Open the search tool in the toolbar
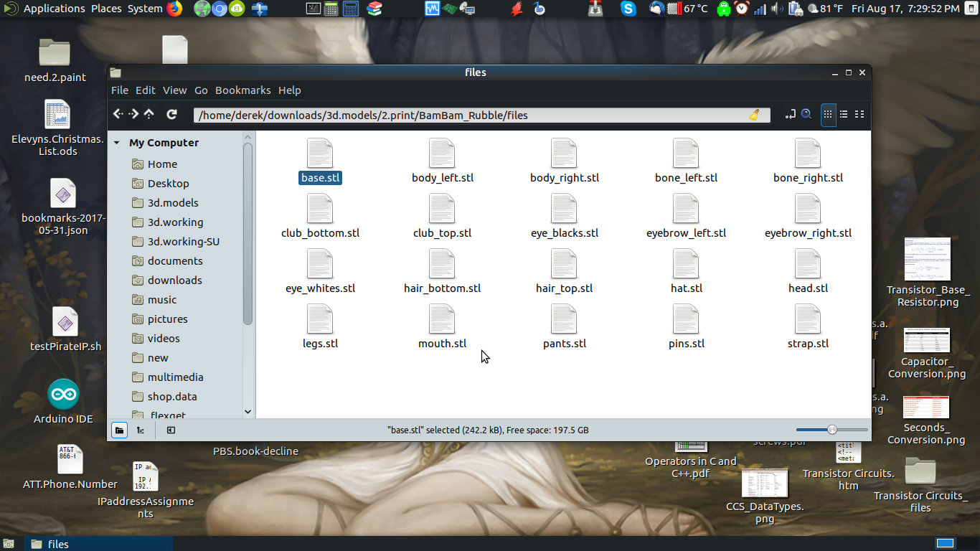Screen dimensions: 980x551 coord(807,114)
